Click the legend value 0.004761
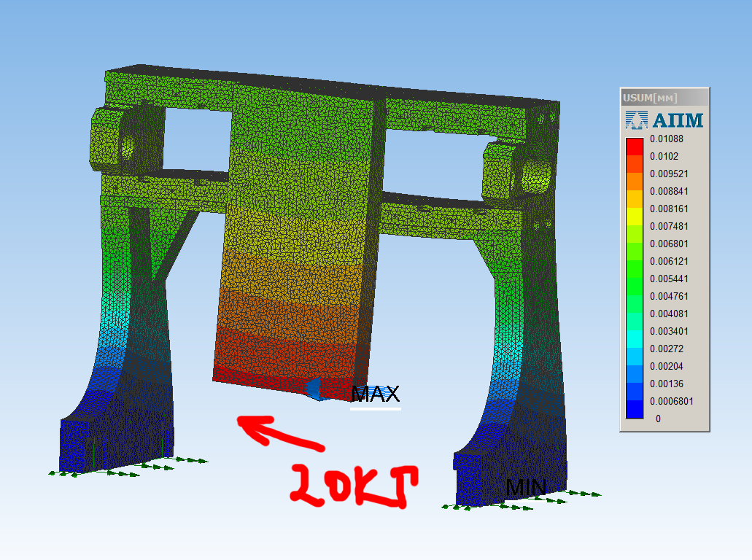 point(669,296)
